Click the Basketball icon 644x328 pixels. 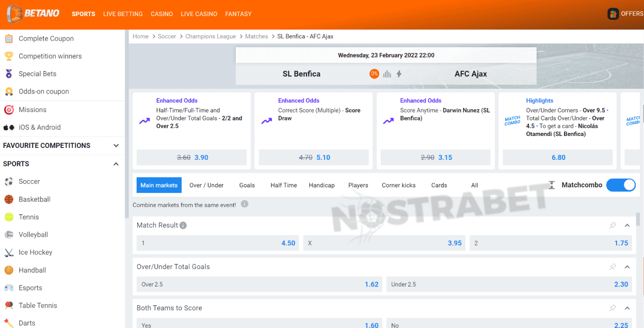pos(9,199)
